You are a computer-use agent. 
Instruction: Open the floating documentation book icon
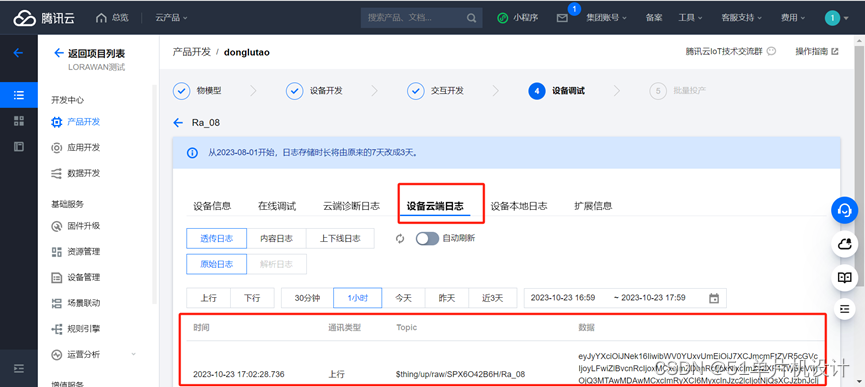tap(845, 277)
